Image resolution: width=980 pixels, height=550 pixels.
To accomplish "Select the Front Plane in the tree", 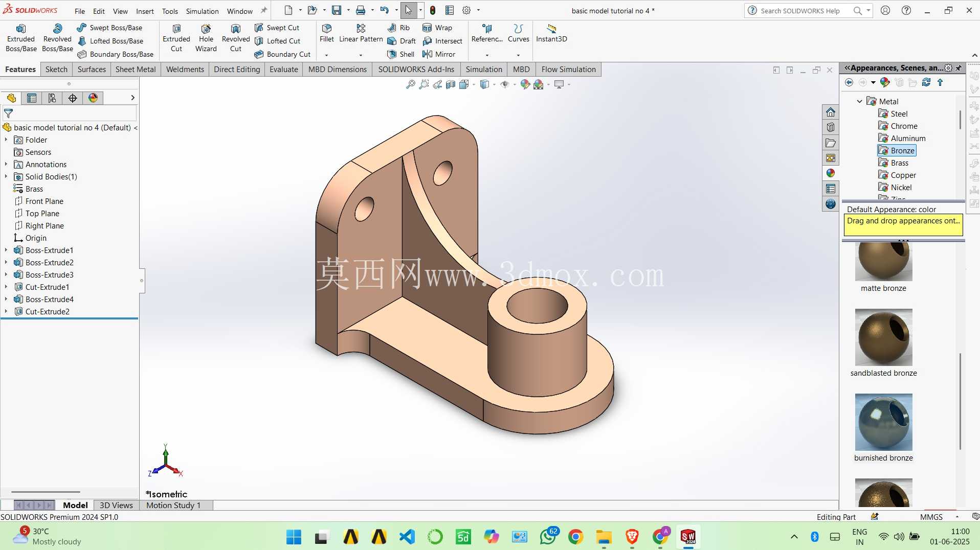I will pyautogui.click(x=39, y=201).
